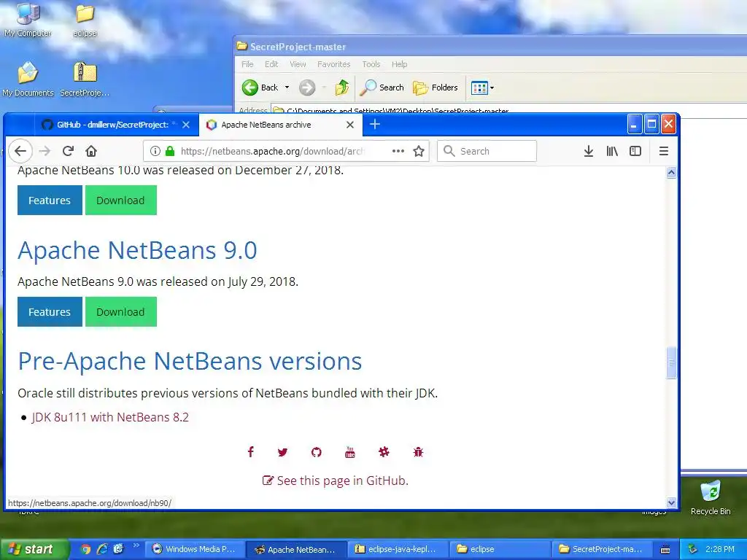Click Download button for NetBeans 10.0

(120, 201)
